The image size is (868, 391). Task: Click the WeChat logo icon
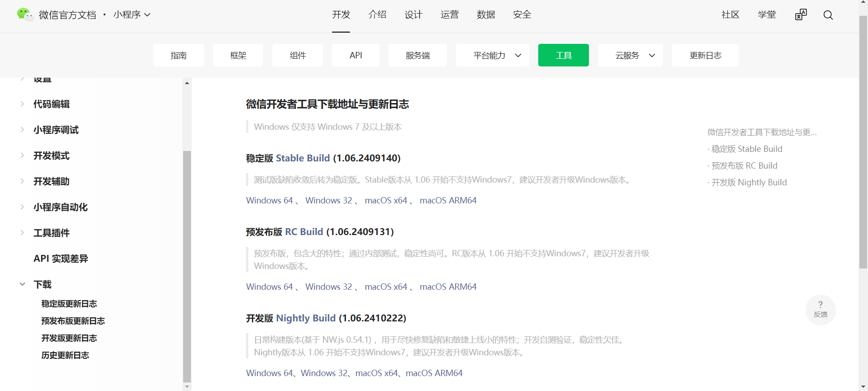click(x=25, y=14)
